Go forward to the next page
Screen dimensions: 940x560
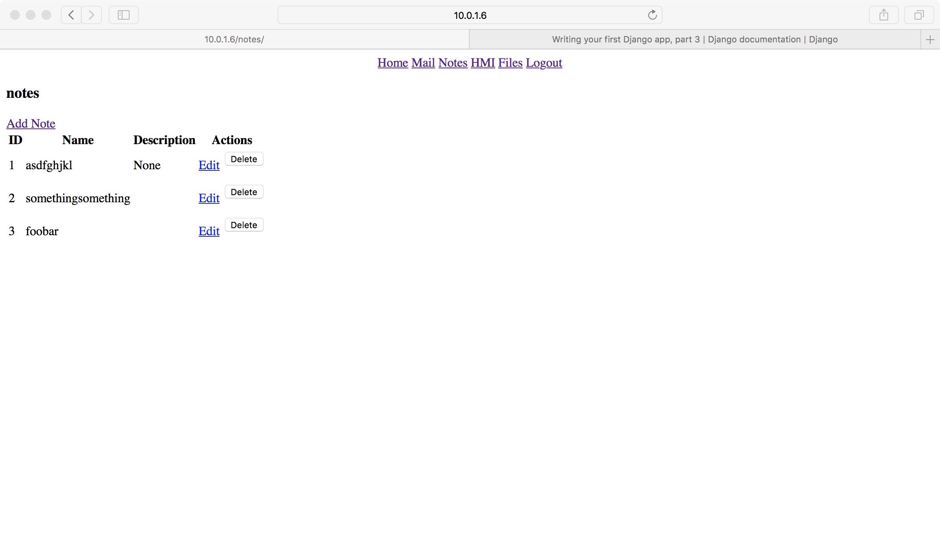(x=91, y=15)
